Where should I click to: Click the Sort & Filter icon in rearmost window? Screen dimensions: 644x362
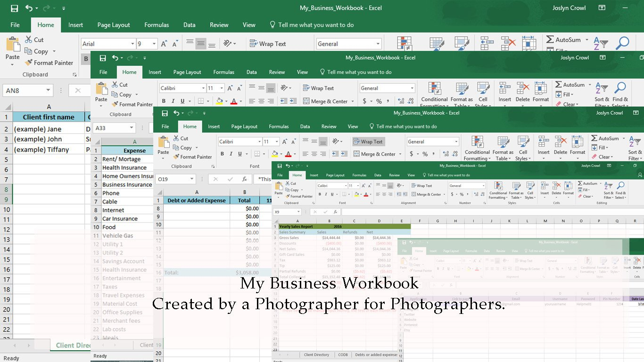click(601, 43)
